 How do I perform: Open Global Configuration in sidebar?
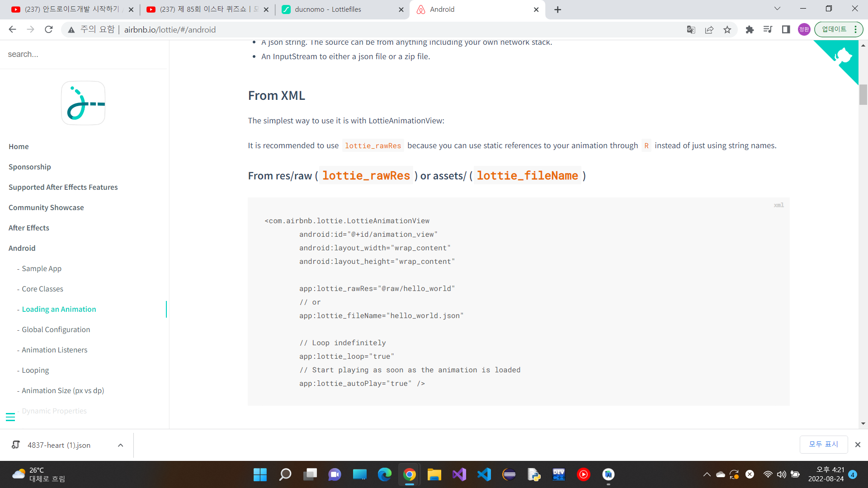(56, 329)
